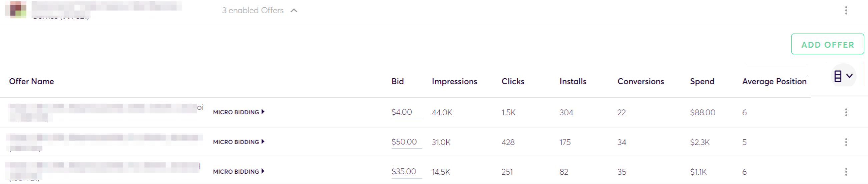Open the column layout selector dropdown

(843, 76)
